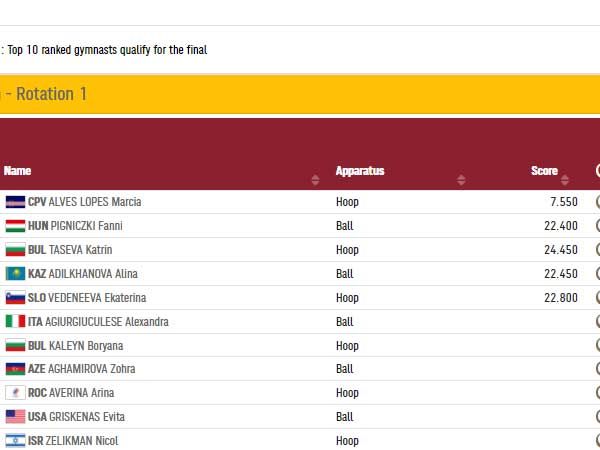Click the Cape Verde flag beside ALVES LOPES
The width and height of the screenshot is (600, 450).
[15, 202]
